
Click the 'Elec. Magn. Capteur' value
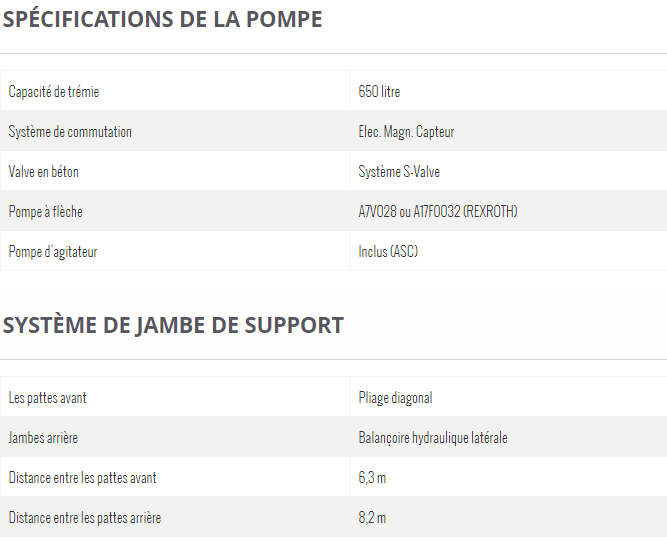point(406,131)
